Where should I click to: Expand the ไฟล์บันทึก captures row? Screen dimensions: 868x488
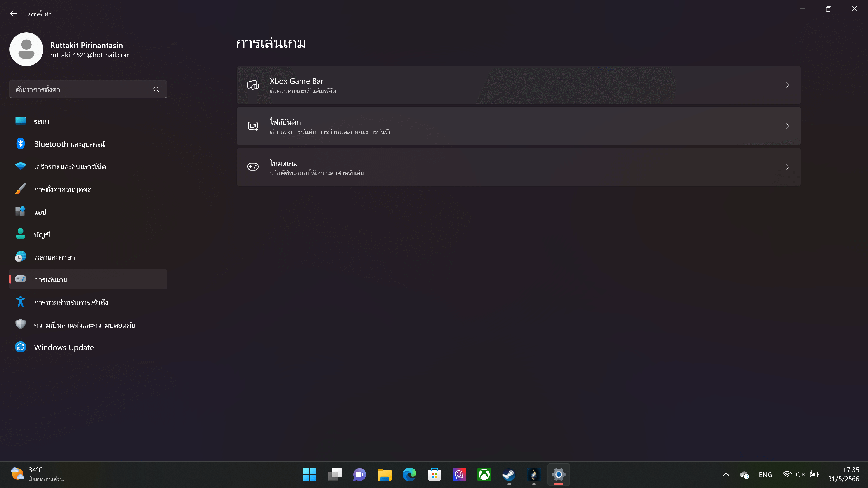519,126
